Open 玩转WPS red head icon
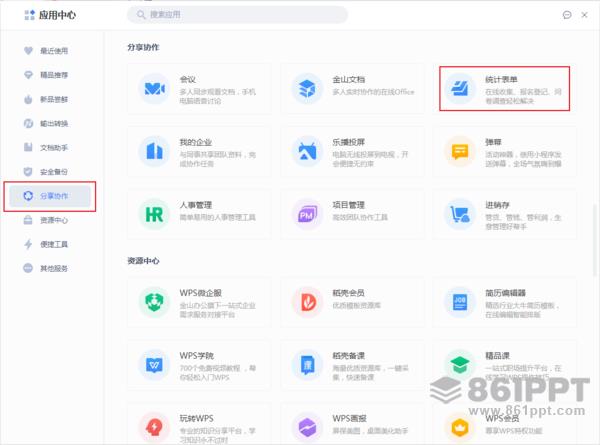 (x=154, y=427)
